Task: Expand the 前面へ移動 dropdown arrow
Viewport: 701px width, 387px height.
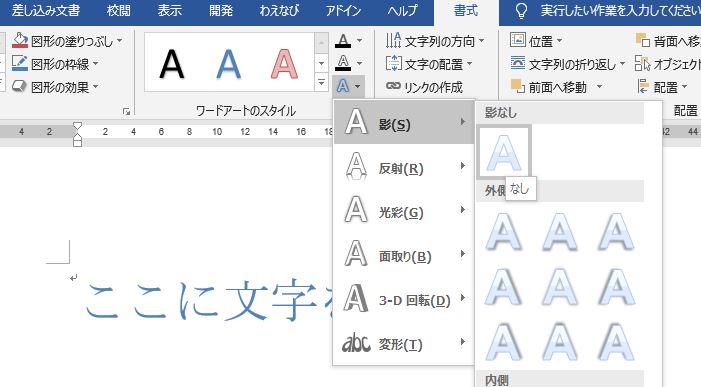Action: tap(599, 87)
